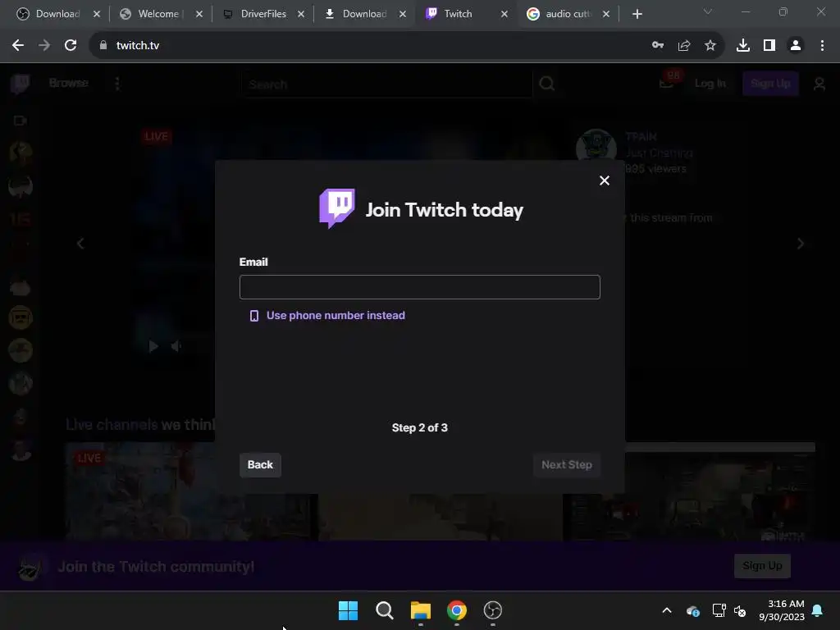Open the saved passwords key icon
The width and height of the screenshot is (840, 630).
[x=658, y=46]
